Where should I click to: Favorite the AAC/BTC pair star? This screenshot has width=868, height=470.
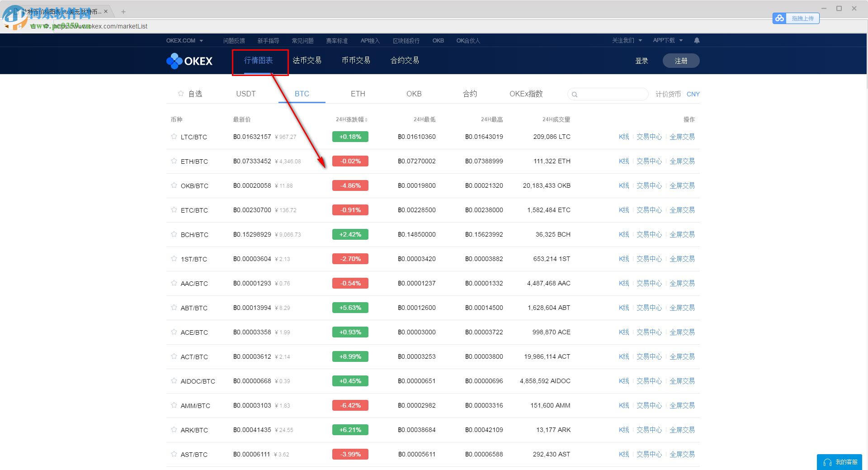[x=174, y=283]
